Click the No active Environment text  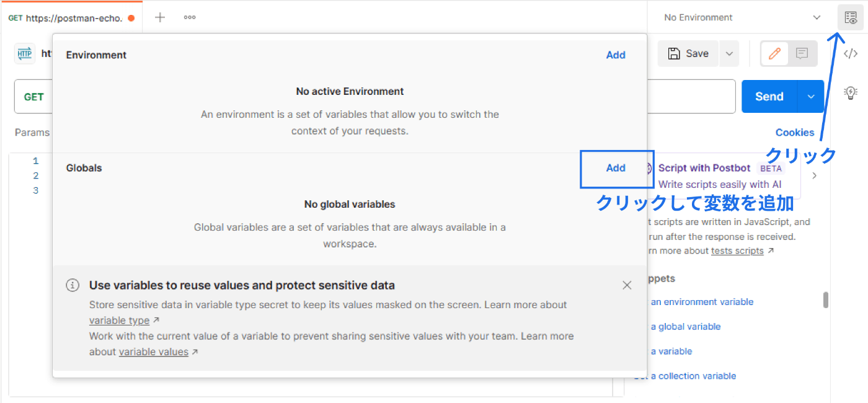350,91
